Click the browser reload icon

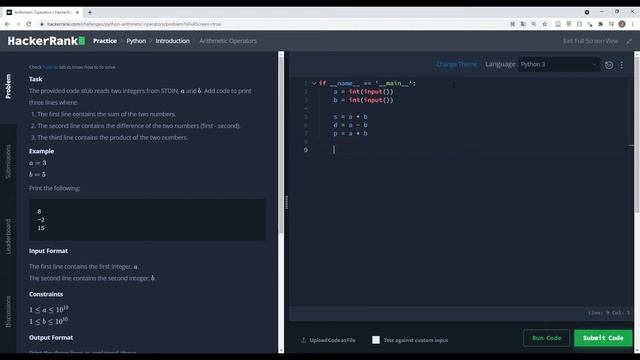[x=29, y=24]
